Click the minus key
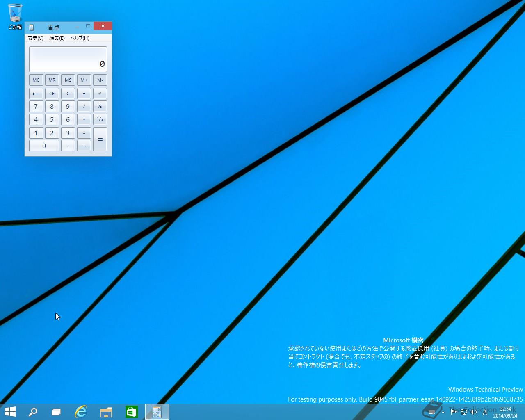This screenshot has height=420, width=525. [84, 133]
